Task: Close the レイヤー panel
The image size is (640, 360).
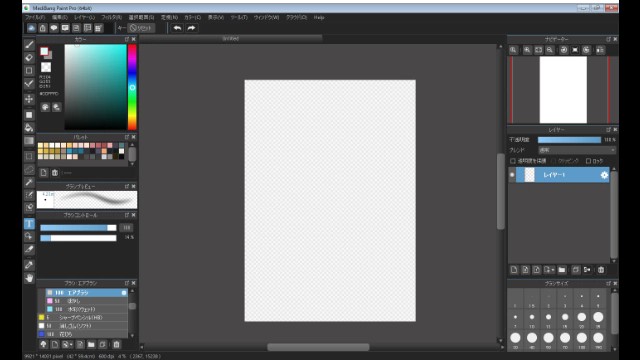Action: click(x=615, y=130)
